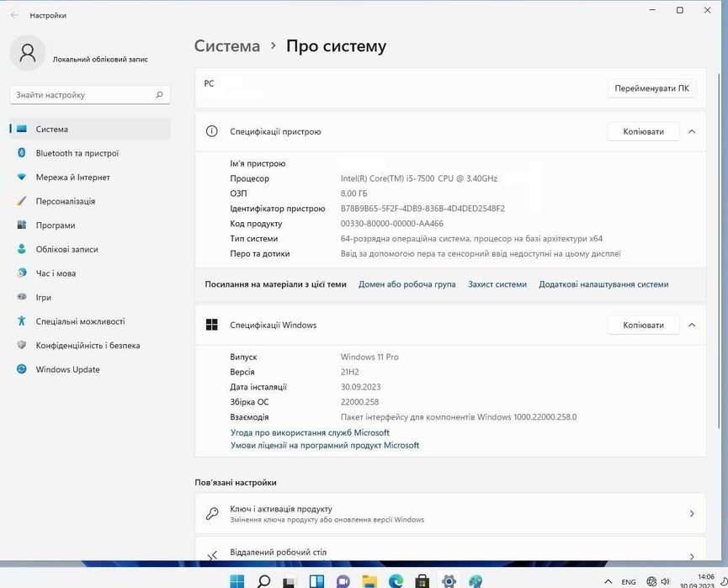Click the search magnifier in settings search box

tap(159, 95)
